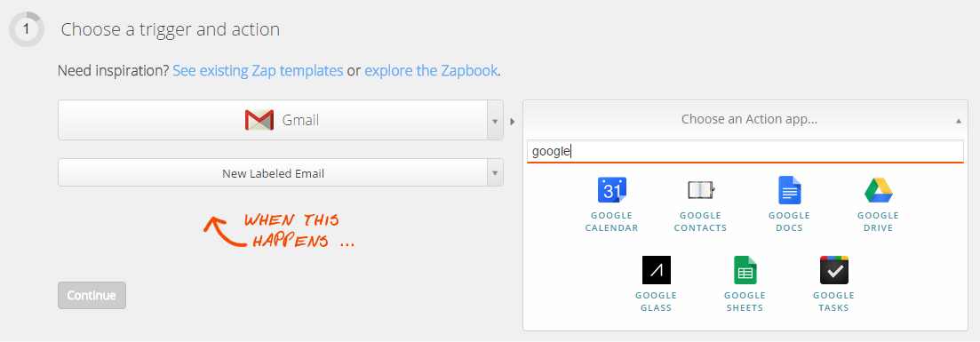This screenshot has width=980, height=342.
Task: Open the Gmail trigger app dropdown arrow
Action: [x=495, y=120]
